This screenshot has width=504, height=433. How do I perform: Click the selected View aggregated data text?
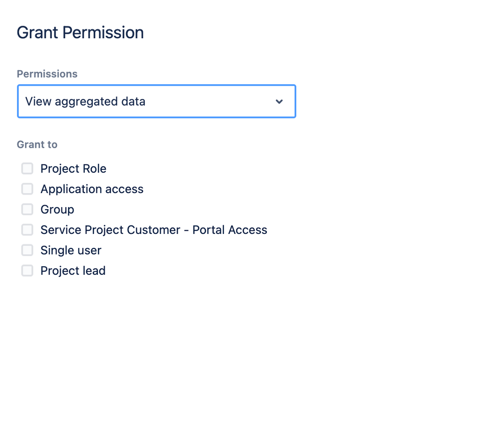pyautogui.click(x=85, y=101)
